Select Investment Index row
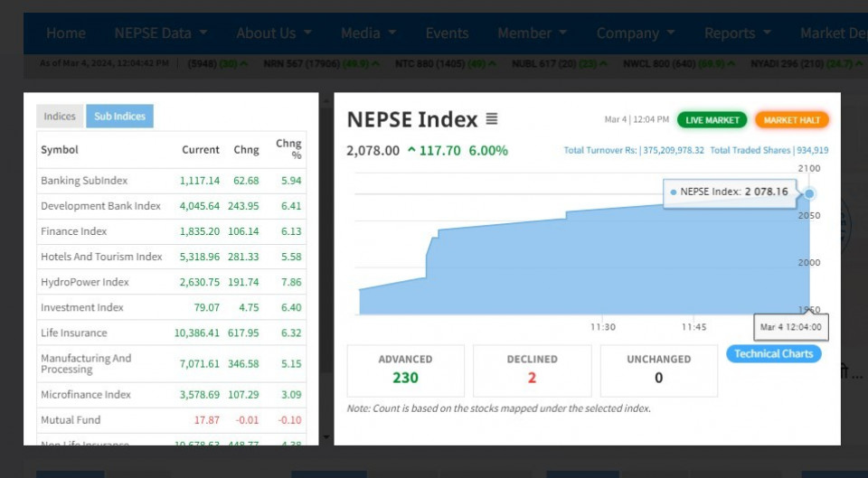 click(171, 307)
